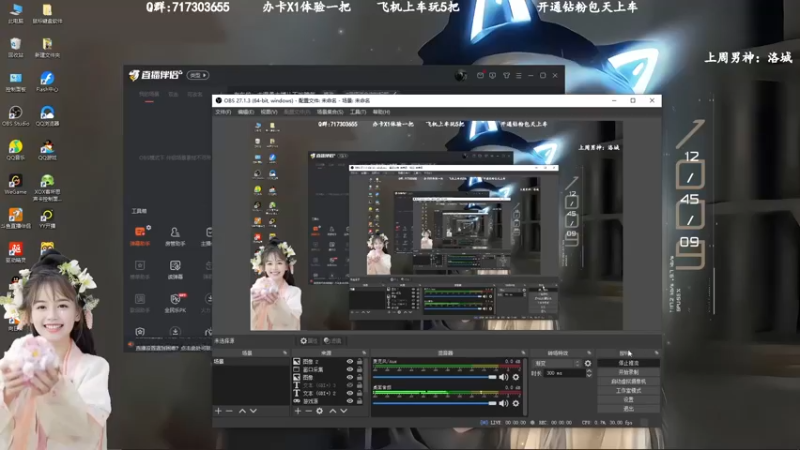Viewport: 800px width, 450px height.
Task: Open source properties gear in Sources toolbar
Action: coord(319,411)
